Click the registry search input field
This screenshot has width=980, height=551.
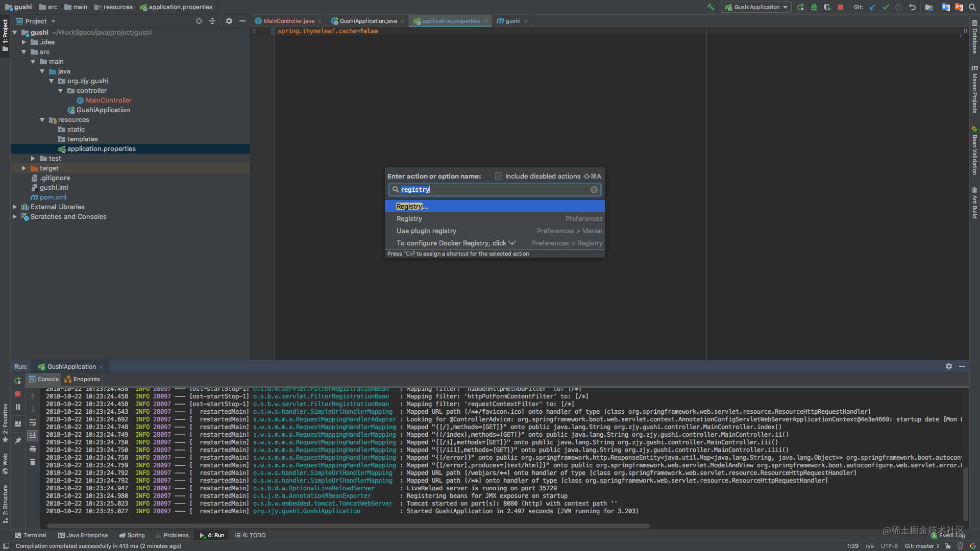(x=495, y=189)
